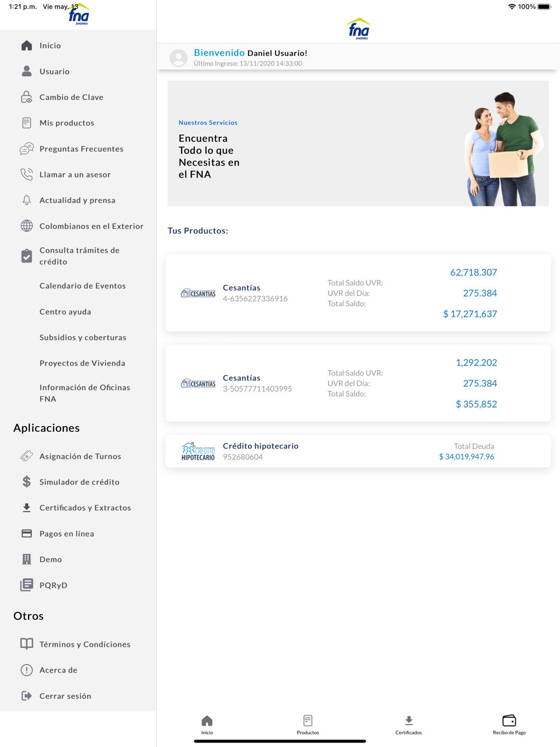Launch Asignación de Turnos label
Image resolution: width=560 pixels, height=747 pixels.
(x=80, y=456)
